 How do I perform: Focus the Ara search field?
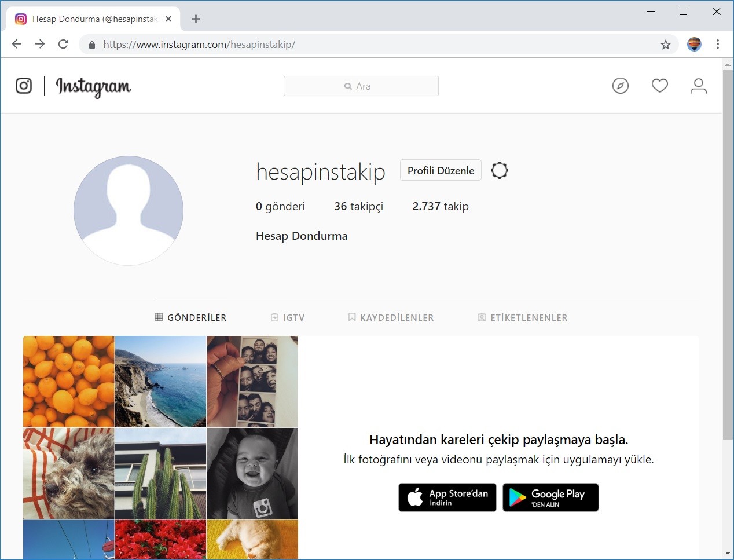click(x=361, y=86)
